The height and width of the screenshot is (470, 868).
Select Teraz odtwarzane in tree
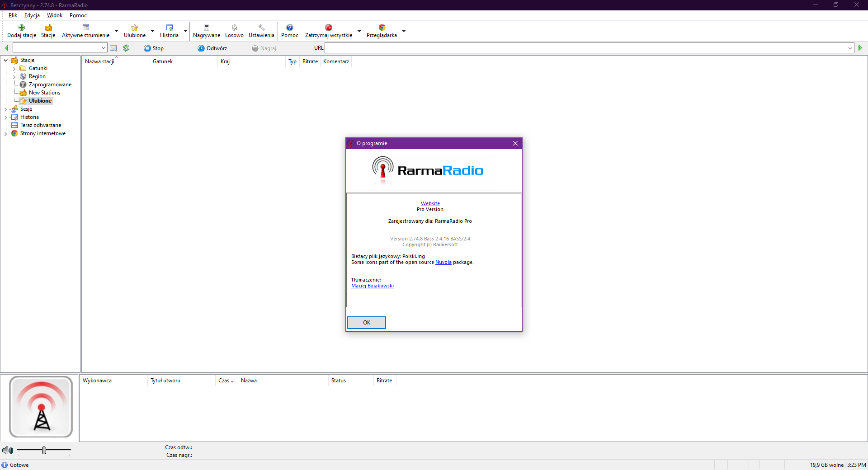coord(40,125)
